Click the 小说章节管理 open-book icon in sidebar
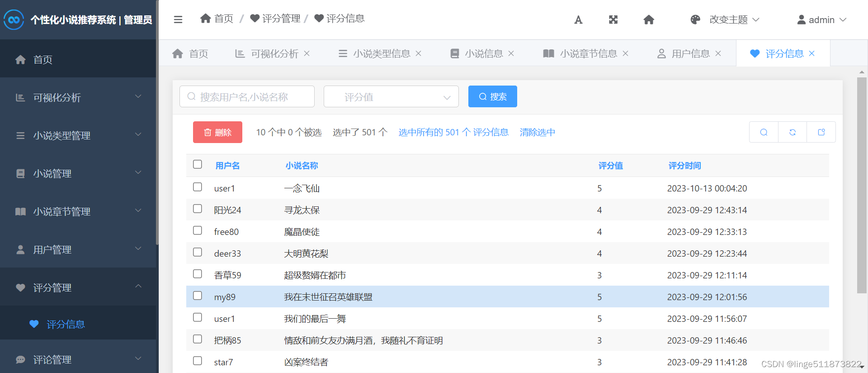The height and width of the screenshot is (373, 868). pyautogui.click(x=20, y=211)
